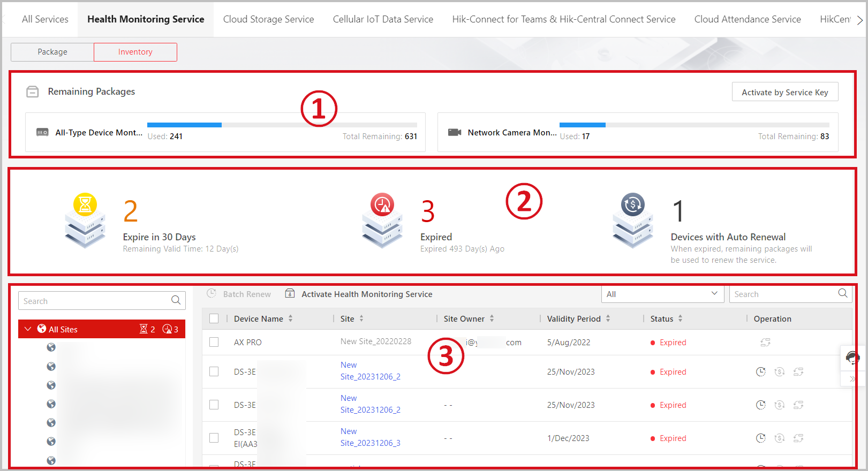Sort the table by Site column
Image resolution: width=868 pixels, height=471 pixels.
(x=361, y=318)
